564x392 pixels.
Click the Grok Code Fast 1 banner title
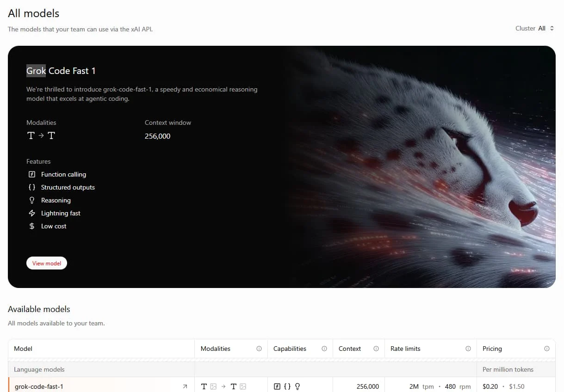click(61, 71)
